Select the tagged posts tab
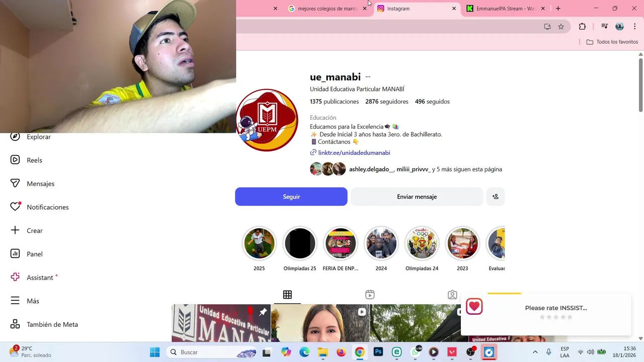Screen dimensions: 644x362 point(452,295)
